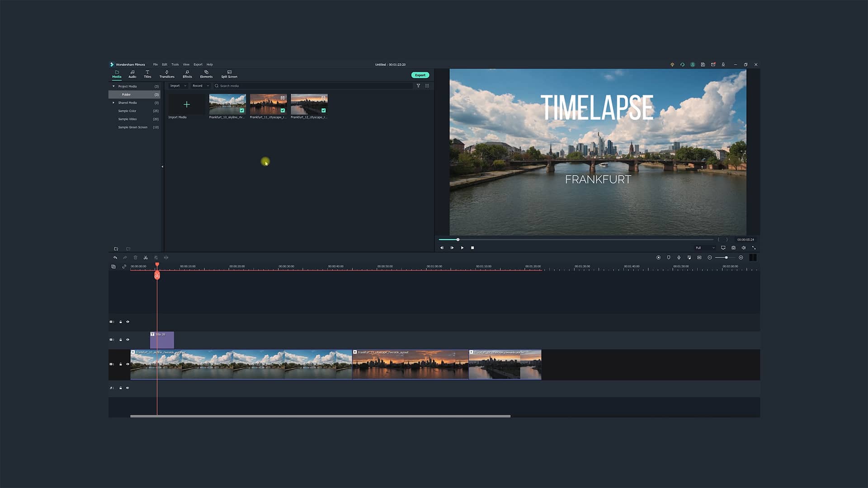Viewport: 868px width, 488px height.
Task: Open the Tools menu
Action: [x=175, y=64]
